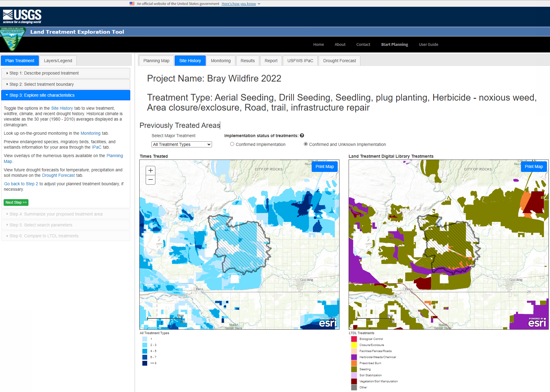
Task: Click the Bureau of Land Management emblem
Action: click(x=13, y=39)
